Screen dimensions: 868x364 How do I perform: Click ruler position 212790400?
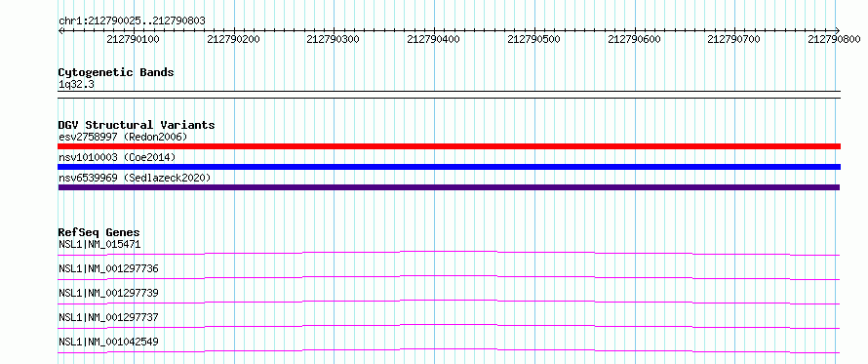pyautogui.click(x=433, y=39)
